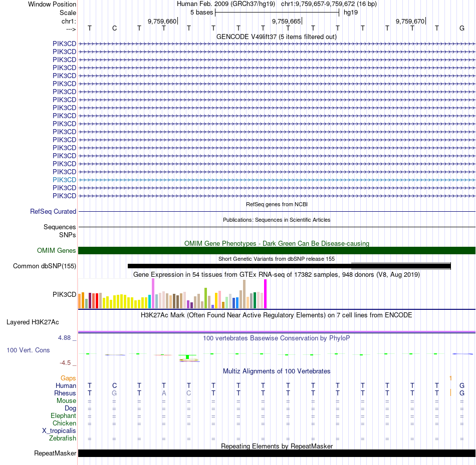Click the gray C in the Rhesus row
The width and height of the screenshot is (476, 465).
[x=188, y=393]
